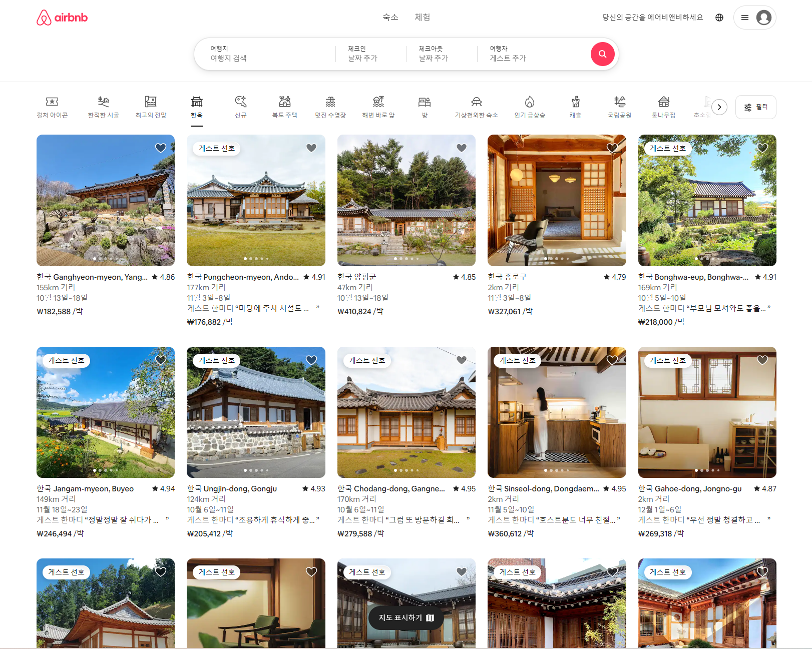Viewport: 812px width, 649px height.
Task: Switch to the 숙소 tab
Action: point(390,17)
